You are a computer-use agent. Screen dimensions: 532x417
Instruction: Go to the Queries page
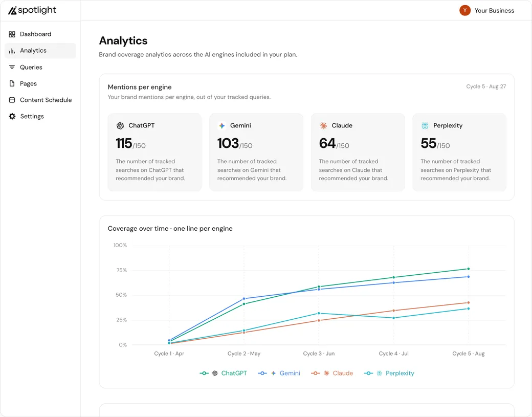click(40, 67)
